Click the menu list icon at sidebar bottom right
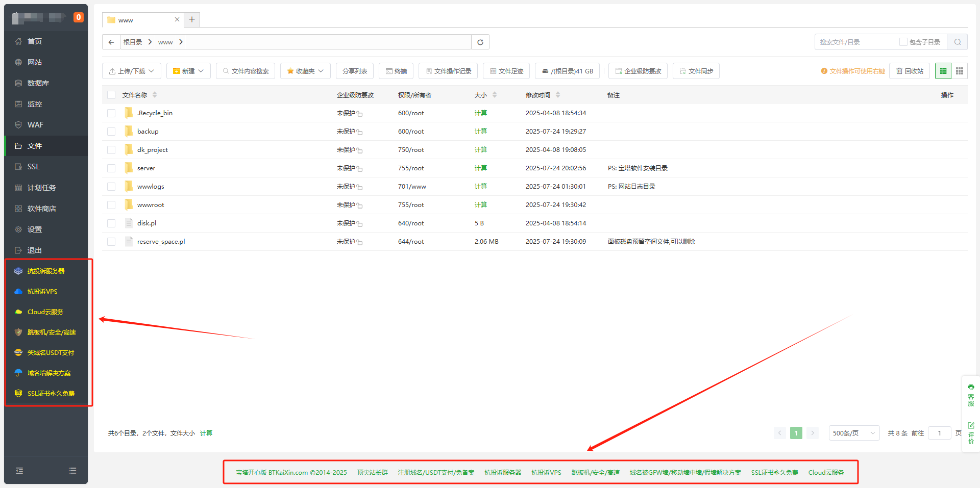980x488 pixels. [x=72, y=471]
